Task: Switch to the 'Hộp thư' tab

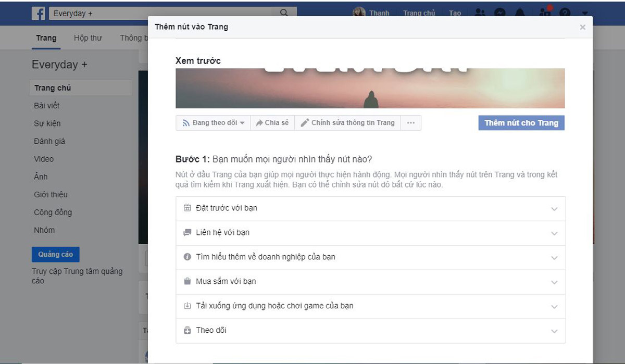Action: tap(87, 38)
